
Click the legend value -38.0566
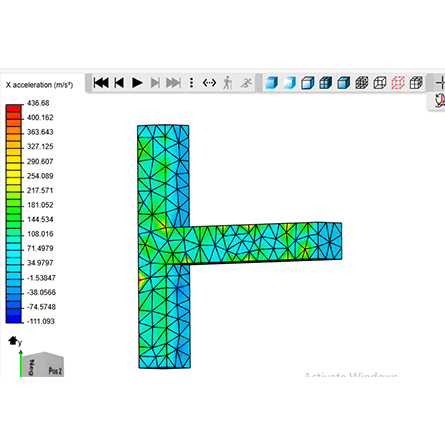[x=41, y=292]
